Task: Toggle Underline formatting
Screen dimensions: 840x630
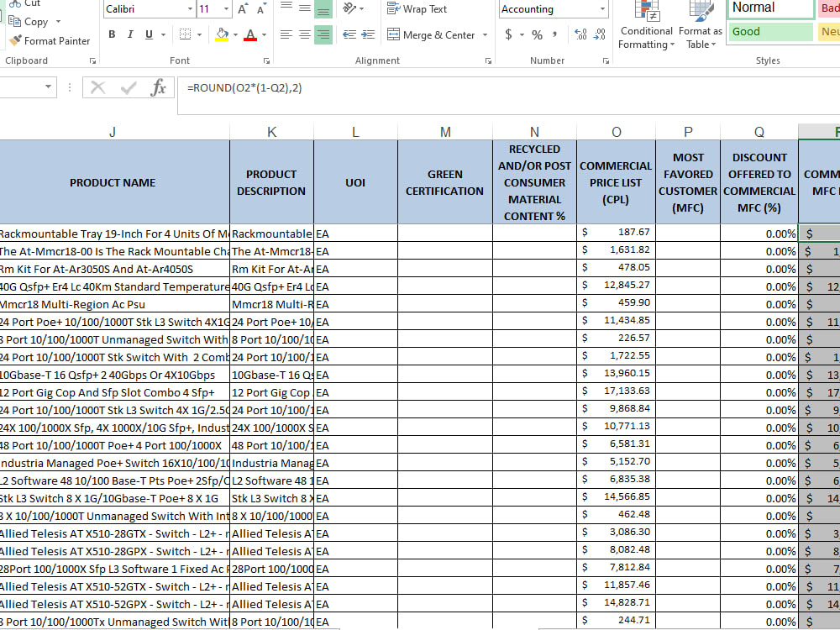Action: pos(149,34)
